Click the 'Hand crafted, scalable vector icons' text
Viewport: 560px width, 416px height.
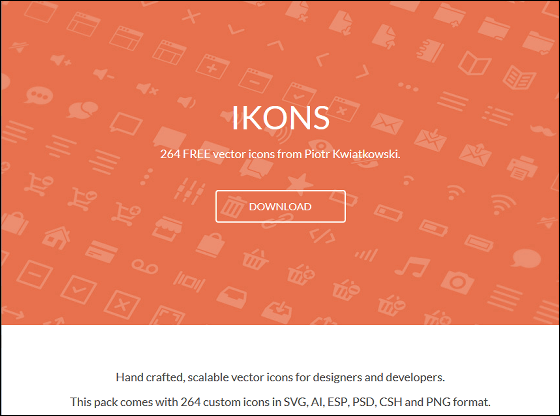[x=280, y=377]
